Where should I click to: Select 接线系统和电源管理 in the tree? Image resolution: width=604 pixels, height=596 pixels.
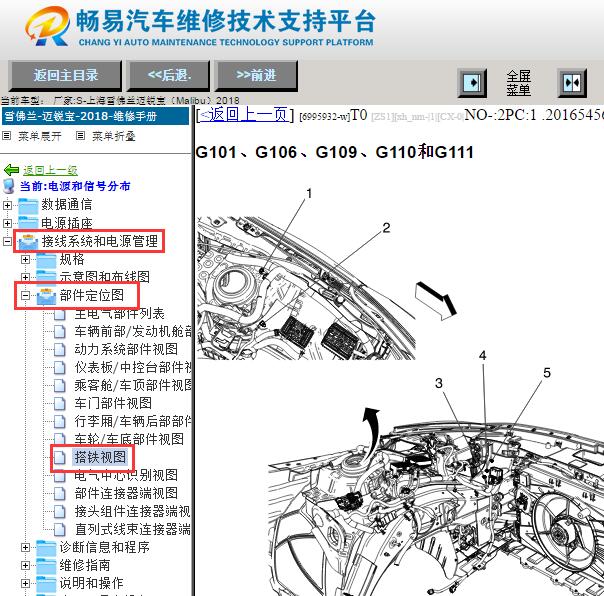(100, 241)
